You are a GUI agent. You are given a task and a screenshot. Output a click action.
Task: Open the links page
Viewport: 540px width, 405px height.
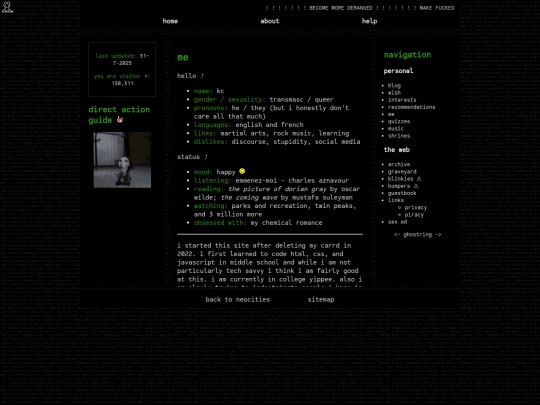[396, 200]
